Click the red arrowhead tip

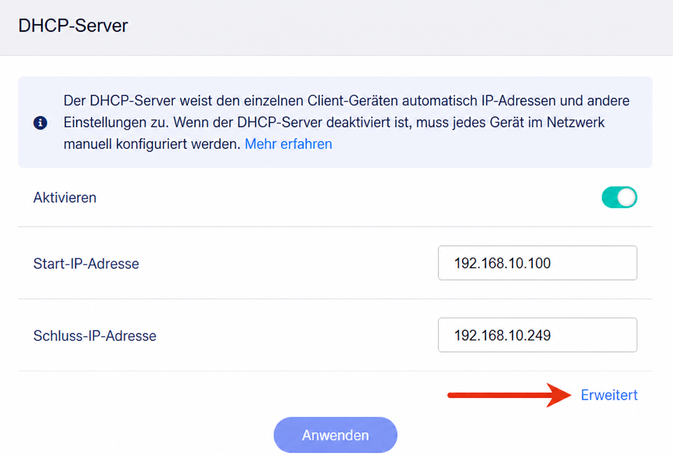pyautogui.click(x=567, y=395)
